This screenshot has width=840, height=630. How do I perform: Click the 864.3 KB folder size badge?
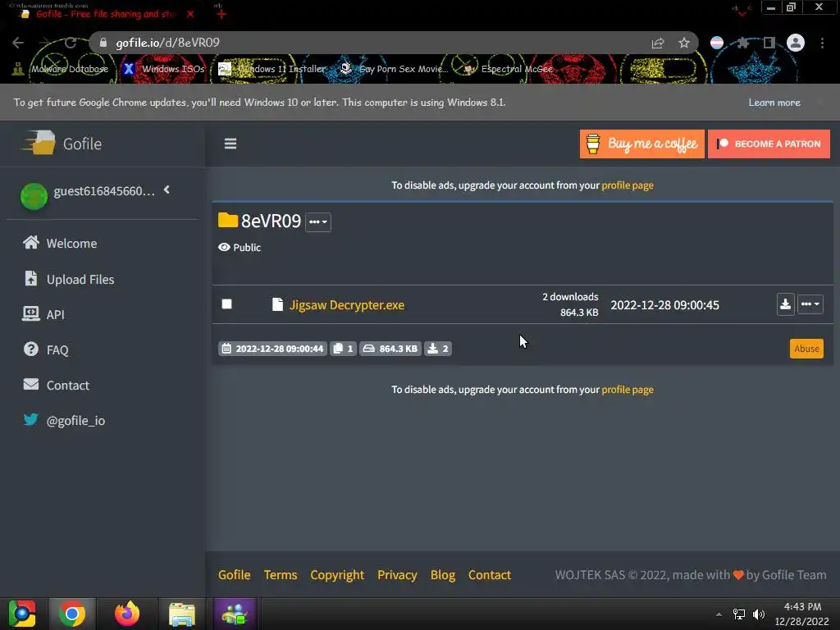tap(390, 349)
